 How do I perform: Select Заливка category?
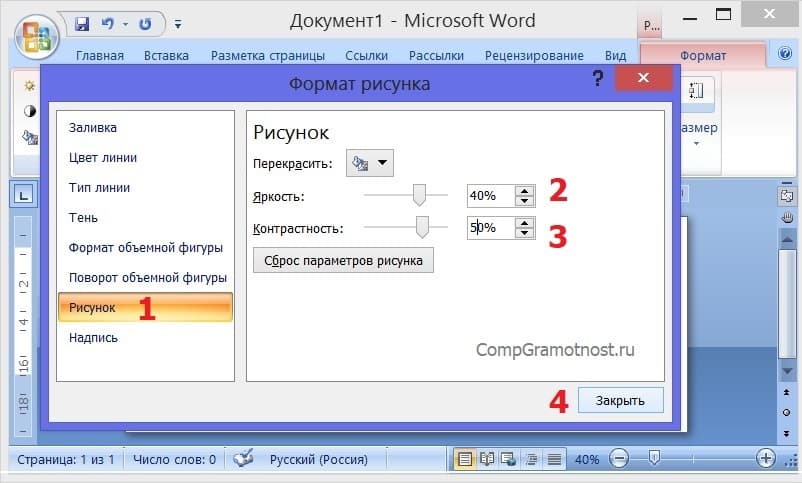[x=93, y=127]
